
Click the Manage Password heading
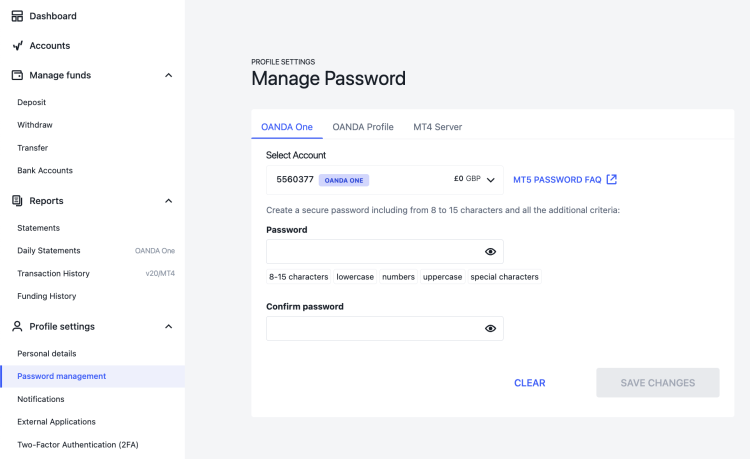pyautogui.click(x=329, y=78)
